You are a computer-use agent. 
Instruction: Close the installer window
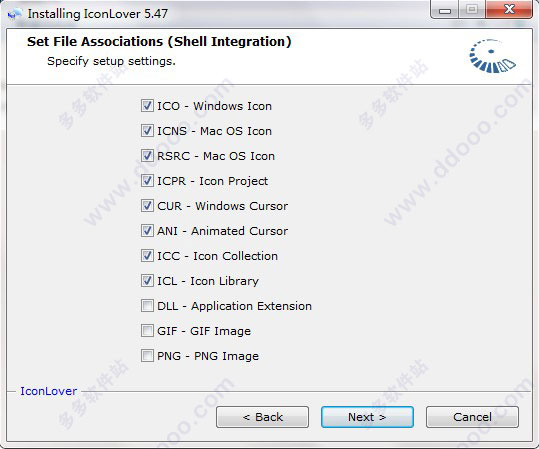point(509,9)
